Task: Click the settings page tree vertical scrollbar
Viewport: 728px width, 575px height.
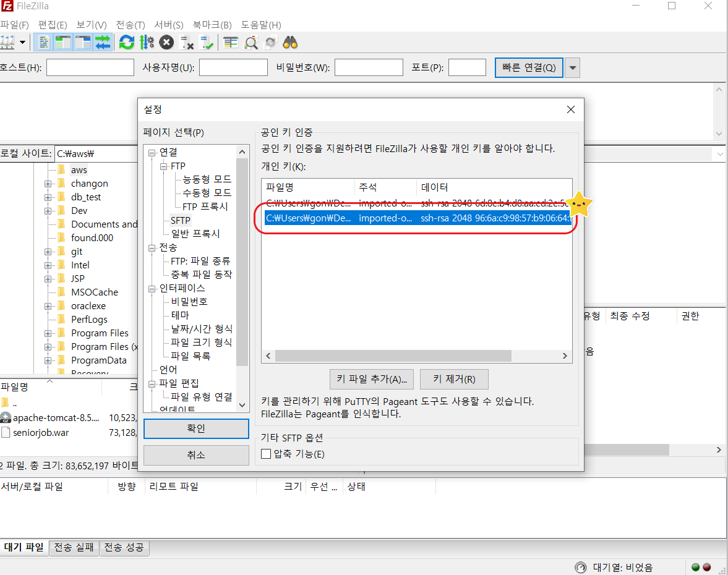Action: point(242,262)
